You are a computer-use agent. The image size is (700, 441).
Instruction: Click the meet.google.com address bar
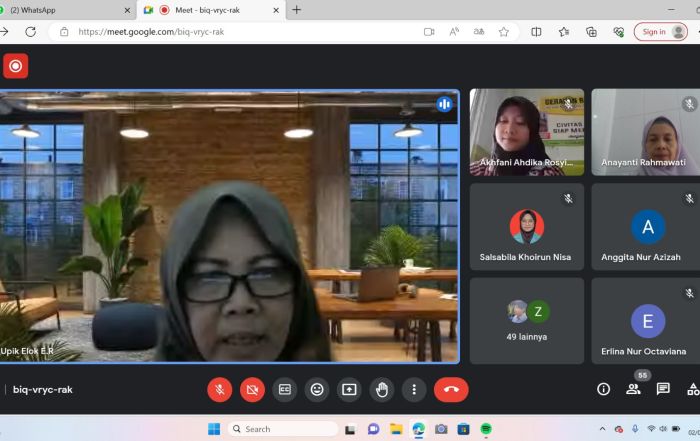[240, 32]
